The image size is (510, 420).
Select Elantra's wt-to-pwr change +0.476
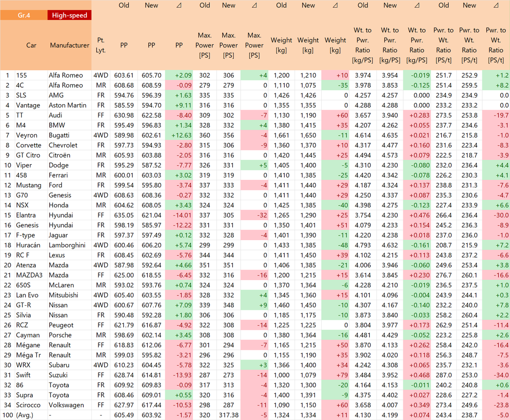pos(416,215)
